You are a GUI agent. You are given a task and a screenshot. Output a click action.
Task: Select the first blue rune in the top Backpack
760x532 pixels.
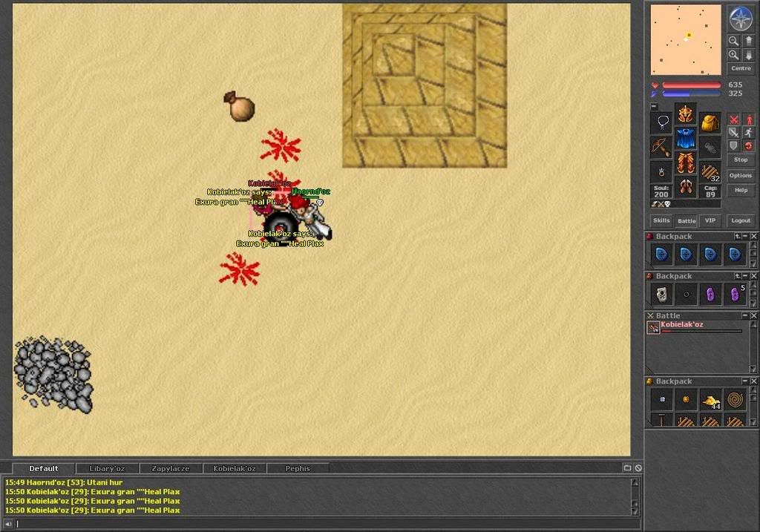tap(661, 254)
